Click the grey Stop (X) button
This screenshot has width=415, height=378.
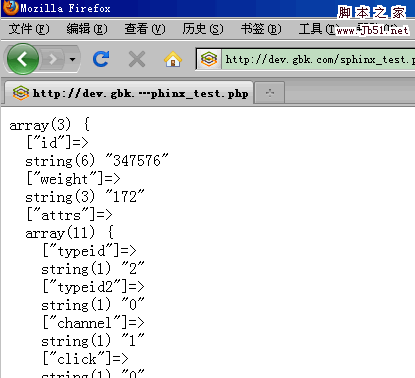click(x=137, y=59)
